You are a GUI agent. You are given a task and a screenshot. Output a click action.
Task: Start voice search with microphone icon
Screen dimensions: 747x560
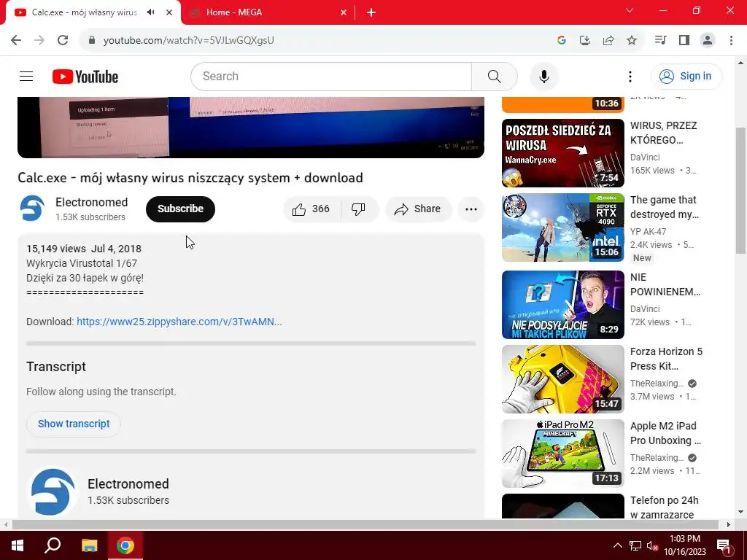(x=543, y=76)
